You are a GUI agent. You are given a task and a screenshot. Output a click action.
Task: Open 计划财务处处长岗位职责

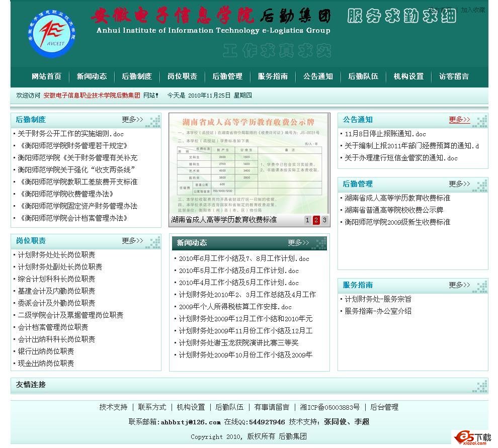click(x=56, y=254)
